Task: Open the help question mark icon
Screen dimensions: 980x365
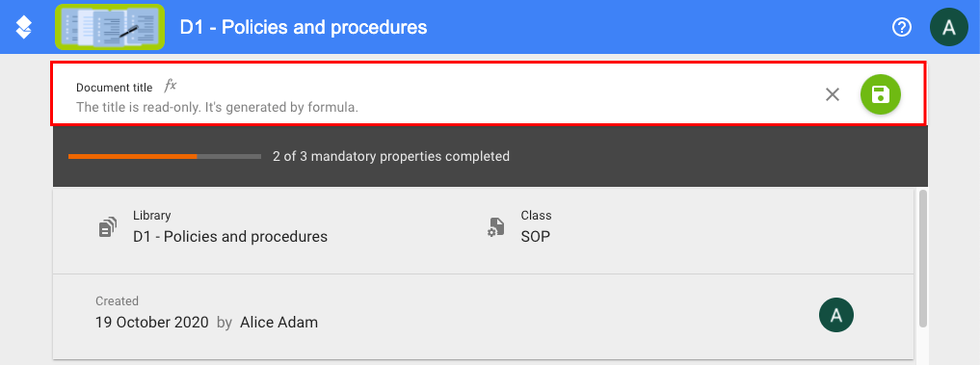Action: point(902,28)
